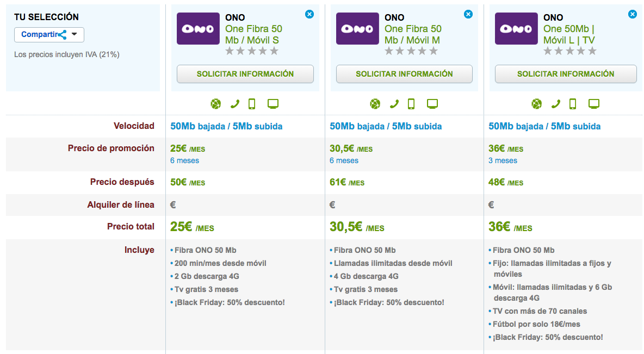
Task: Click the ONO logo for Móvil S plan
Action: [198, 28]
